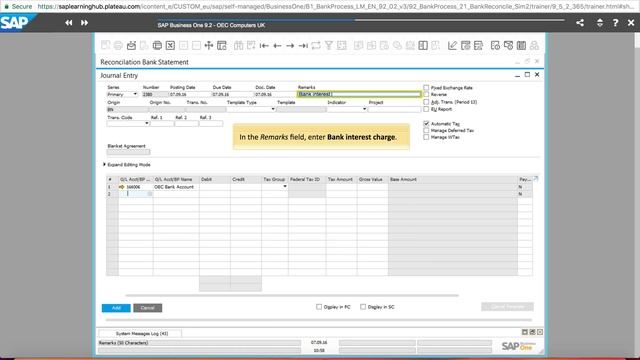
Task: Click the Ref. 2 input field
Action: [x=187, y=123]
